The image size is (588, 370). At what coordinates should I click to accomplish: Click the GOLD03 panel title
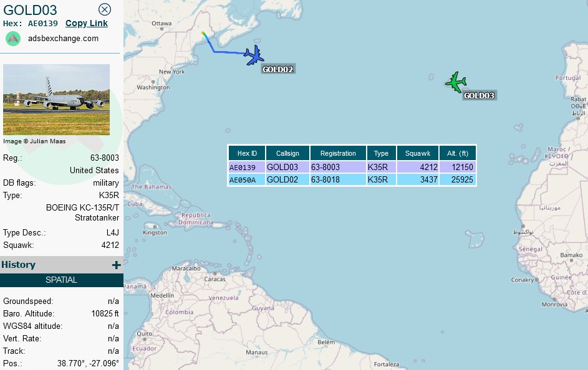tap(30, 10)
